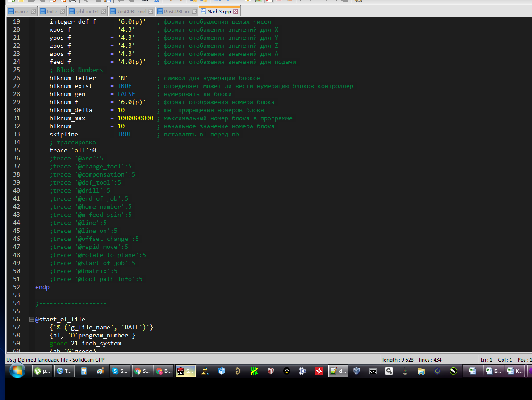
Task: Open the Command Prompt taskbar icon
Action: point(373,371)
